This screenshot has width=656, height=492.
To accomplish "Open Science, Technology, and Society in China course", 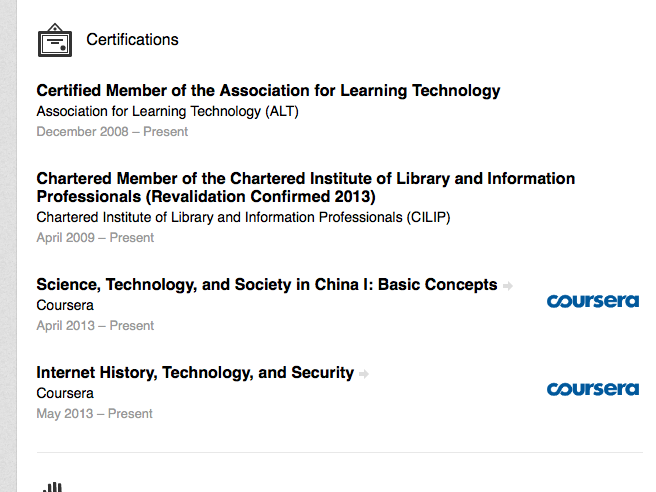I will [266, 285].
